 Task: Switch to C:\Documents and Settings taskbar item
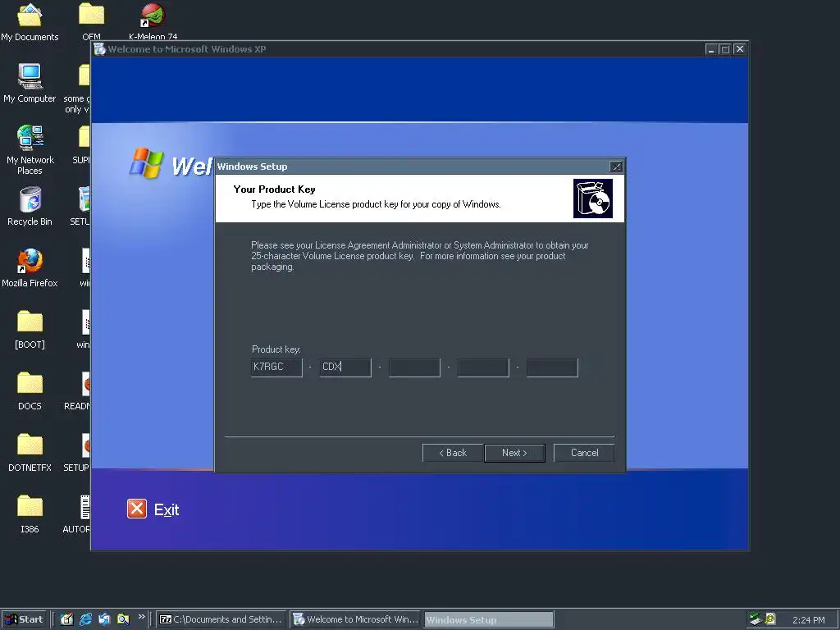pos(221,619)
